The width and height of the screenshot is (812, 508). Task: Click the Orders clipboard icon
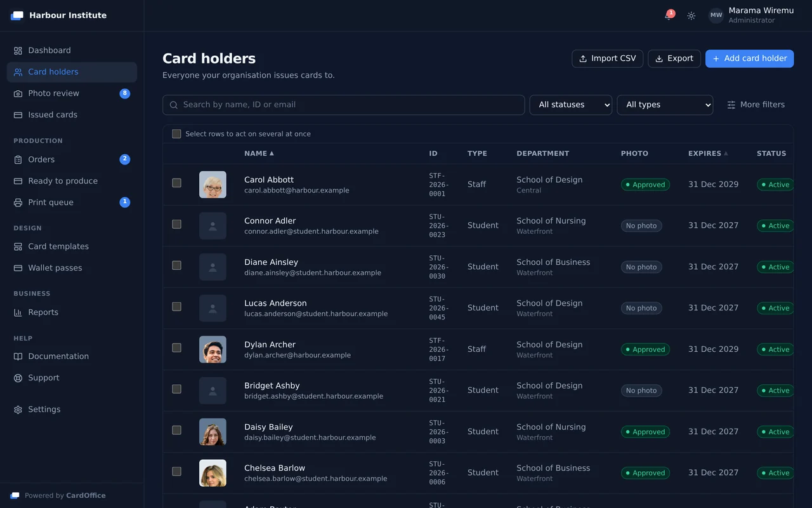(x=18, y=159)
